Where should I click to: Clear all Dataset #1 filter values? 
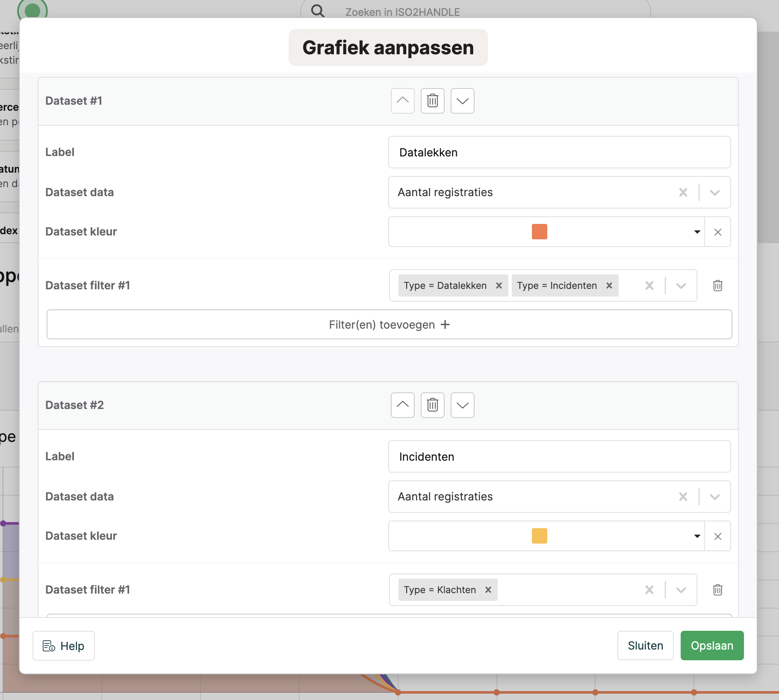649,285
